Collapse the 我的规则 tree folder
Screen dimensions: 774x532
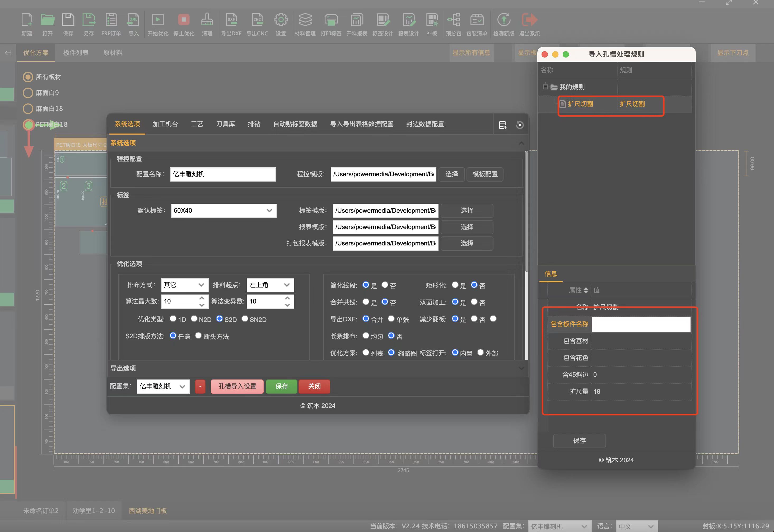[545, 87]
